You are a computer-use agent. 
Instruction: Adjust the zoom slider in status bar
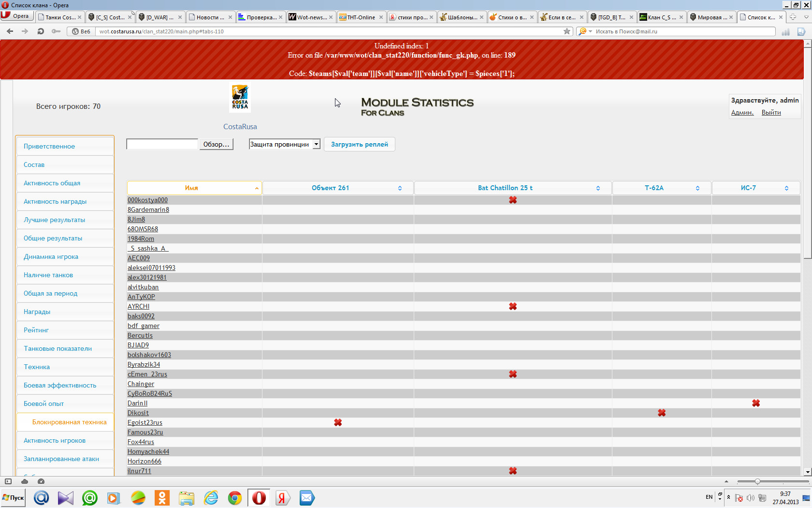[757, 481]
